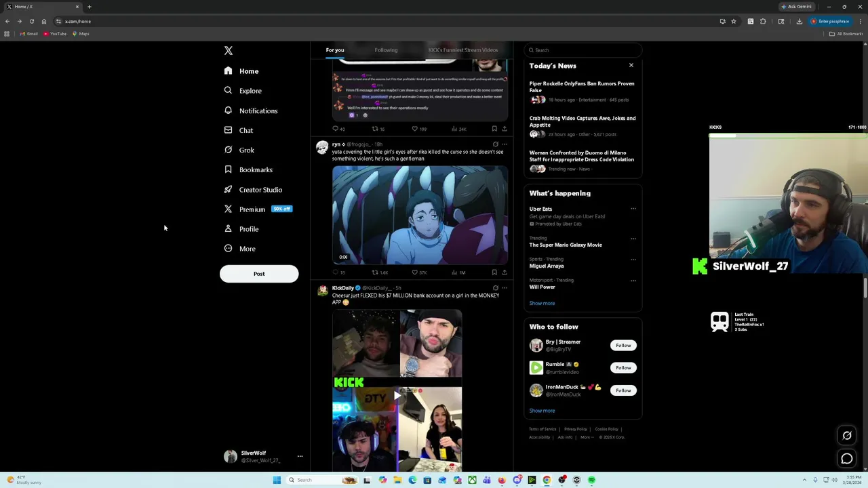Switch to the For you tab
Image resolution: width=868 pixels, height=488 pixels.
[x=335, y=50]
